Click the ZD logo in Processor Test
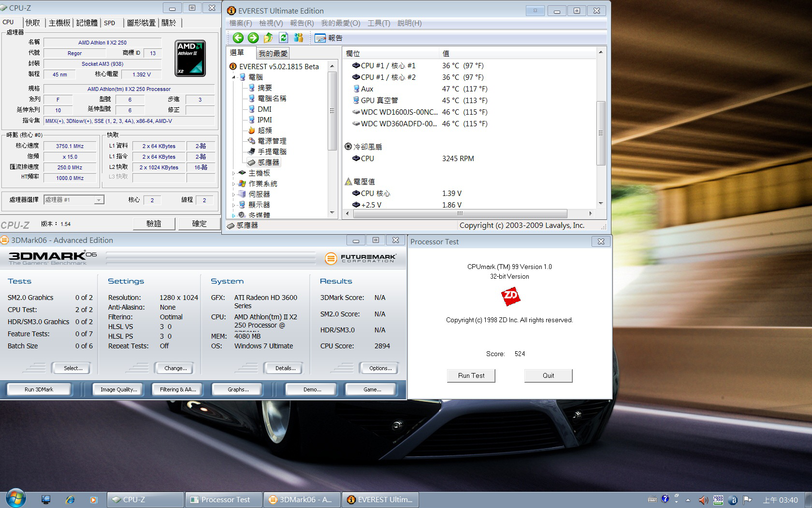This screenshot has height=508, width=812. (510, 296)
